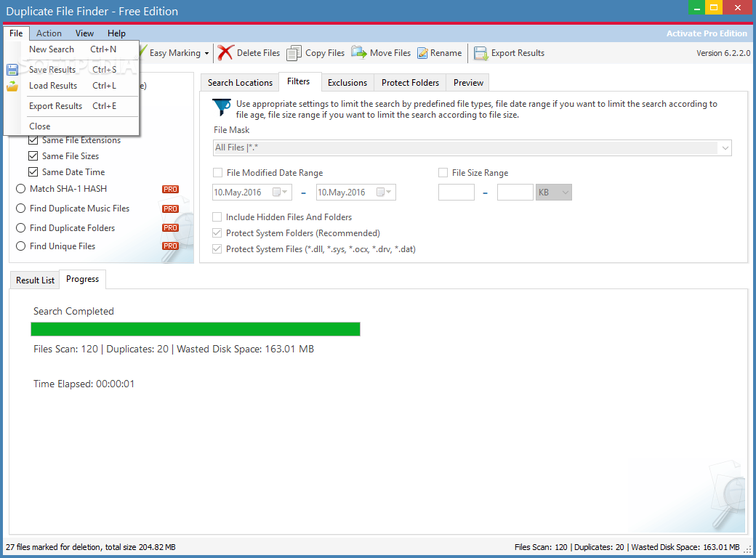Open the end date picker dropdown
This screenshot has height=558, width=756.
point(385,193)
